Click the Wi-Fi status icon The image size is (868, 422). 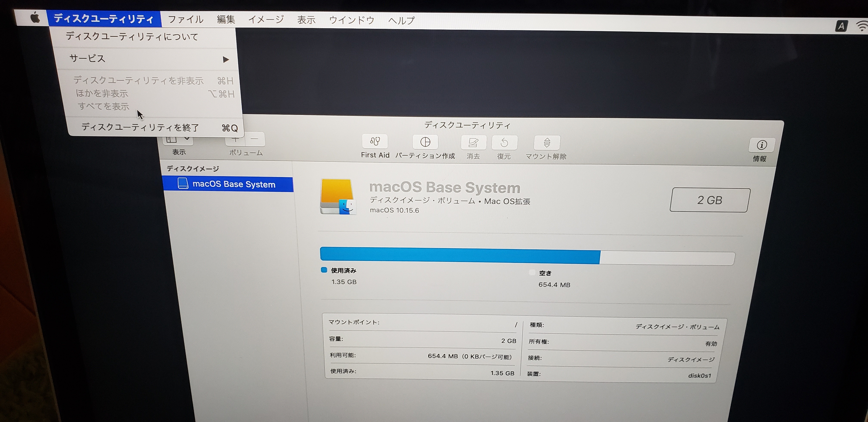pyautogui.click(x=862, y=26)
